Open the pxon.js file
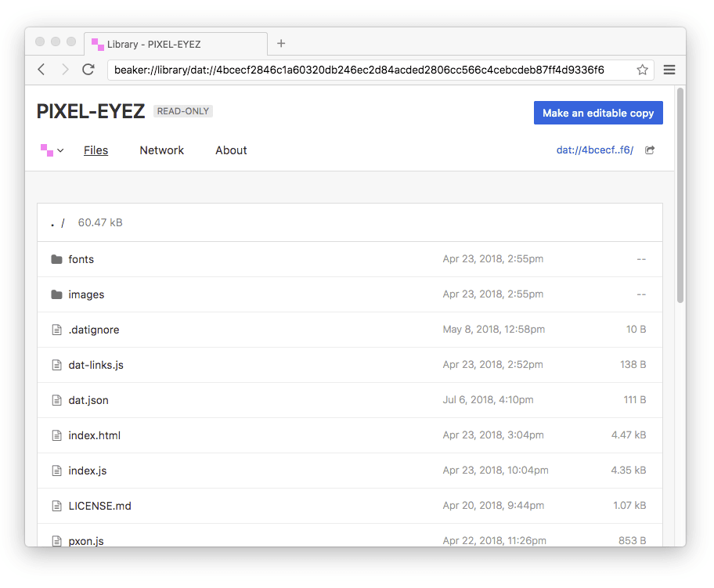The image size is (714, 588). point(86,541)
